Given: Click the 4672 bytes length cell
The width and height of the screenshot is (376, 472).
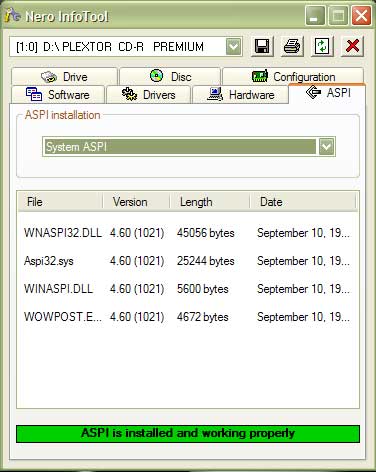Looking at the screenshot, I should (203, 317).
